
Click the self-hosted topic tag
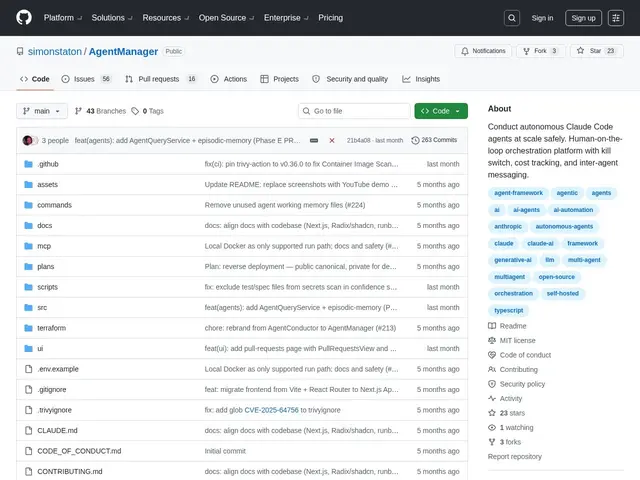click(562, 293)
